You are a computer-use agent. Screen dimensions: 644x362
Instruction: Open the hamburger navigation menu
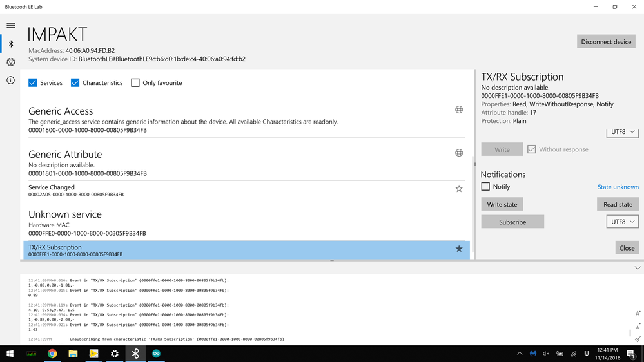pyautogui.click(x=11, y=26)
